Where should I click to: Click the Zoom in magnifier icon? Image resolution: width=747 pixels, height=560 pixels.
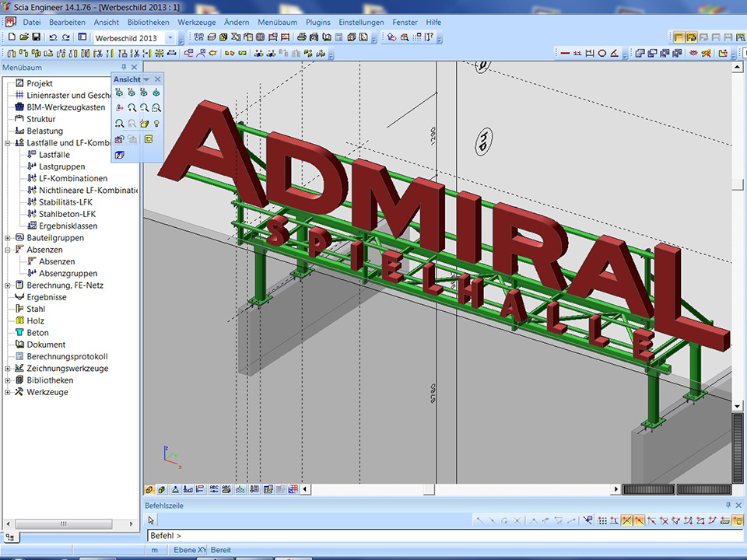[132, 108]
